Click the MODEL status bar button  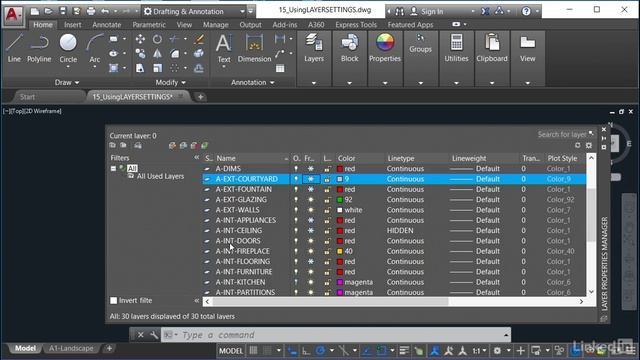click(x=231, y=351)
